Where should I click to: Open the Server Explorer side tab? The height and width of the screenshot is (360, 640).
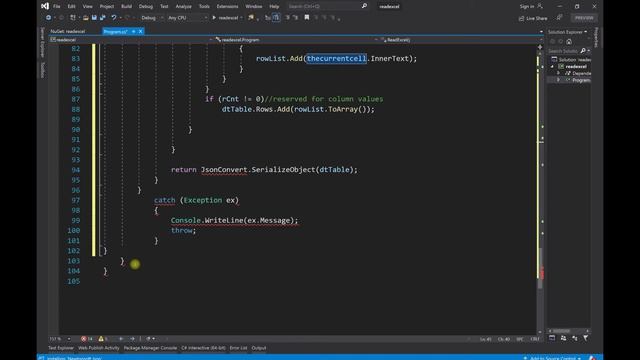[42, 42]
